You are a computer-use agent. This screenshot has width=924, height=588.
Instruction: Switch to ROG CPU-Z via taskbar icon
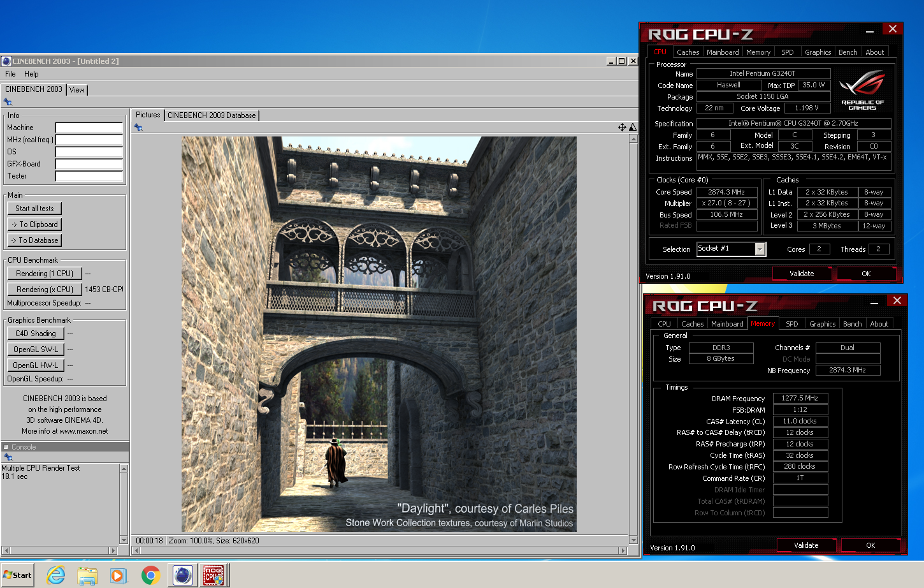coord(213,575)
